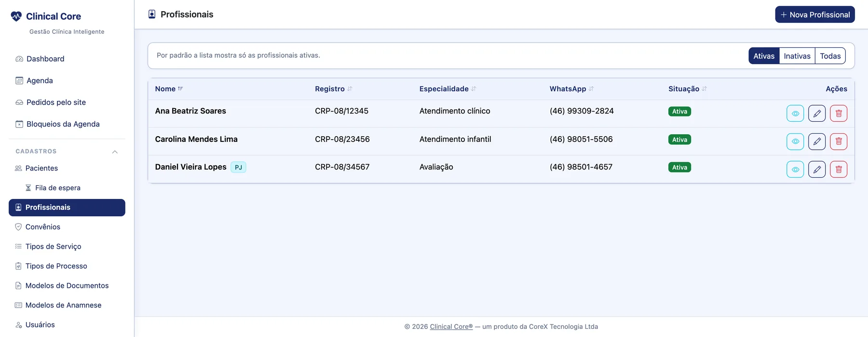This screenshot has width=868, height=337.
Task: Click Atendimento infantil specialty cell
Action: pyautogui.click(x=455, y=139)
